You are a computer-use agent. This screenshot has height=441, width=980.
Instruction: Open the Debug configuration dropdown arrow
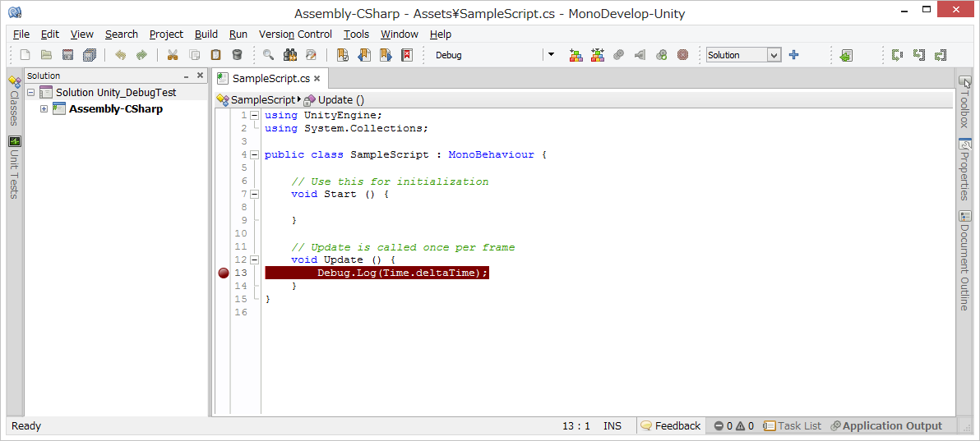551,55
